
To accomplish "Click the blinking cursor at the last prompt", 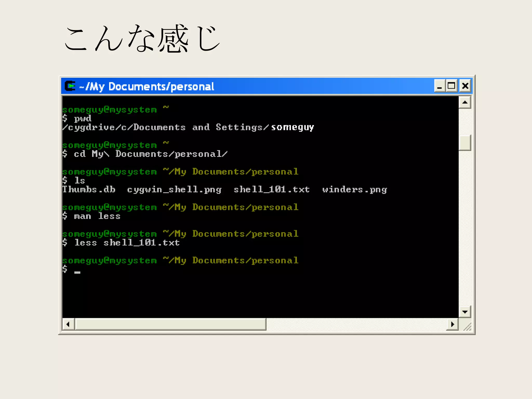I will coord(77,272).
